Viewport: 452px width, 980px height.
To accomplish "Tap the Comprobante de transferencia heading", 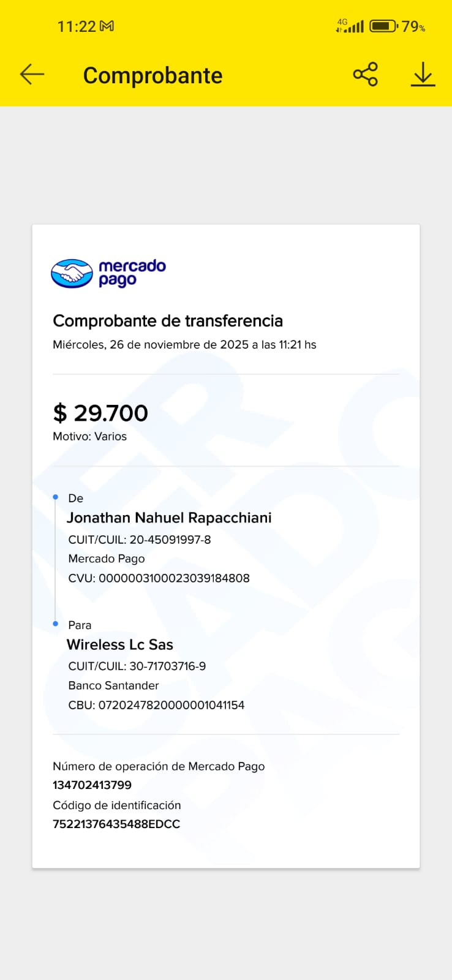I will click(168, 321).
